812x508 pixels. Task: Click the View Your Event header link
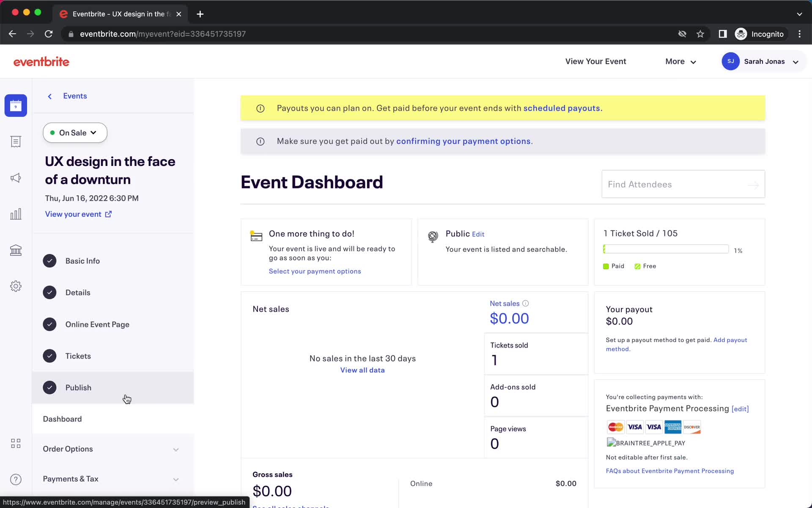click(595, 61)
